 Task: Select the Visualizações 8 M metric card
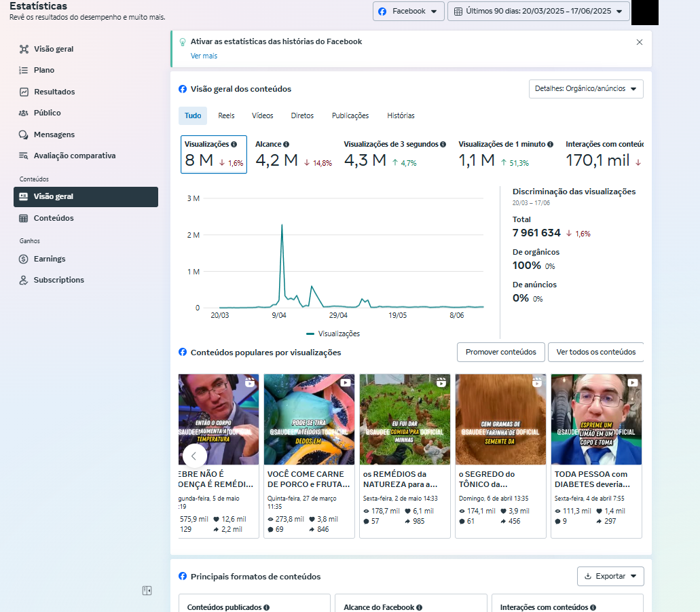pos(214,155)
